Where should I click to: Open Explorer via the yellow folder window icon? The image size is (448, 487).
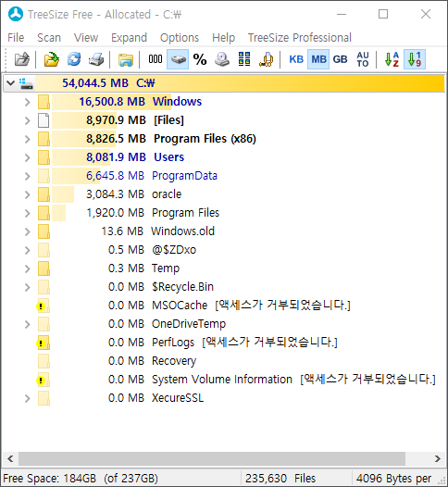click(x=126, y=59)
